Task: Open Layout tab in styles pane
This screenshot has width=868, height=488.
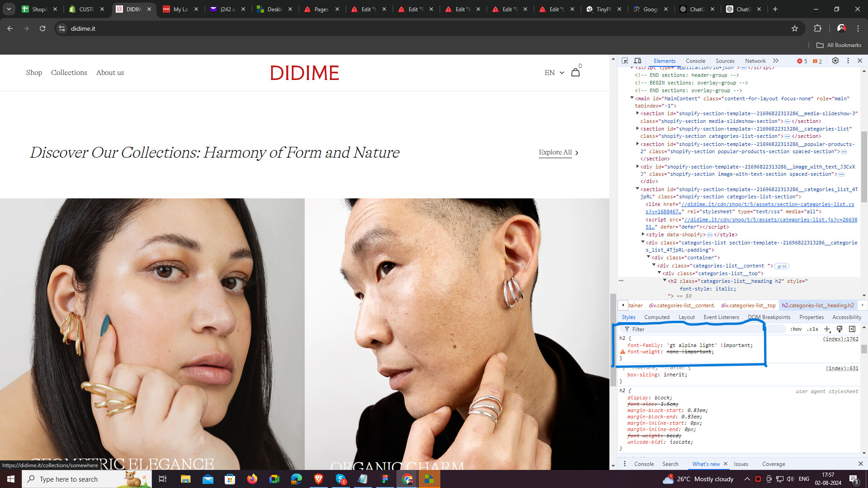Action: coord(687,317)
